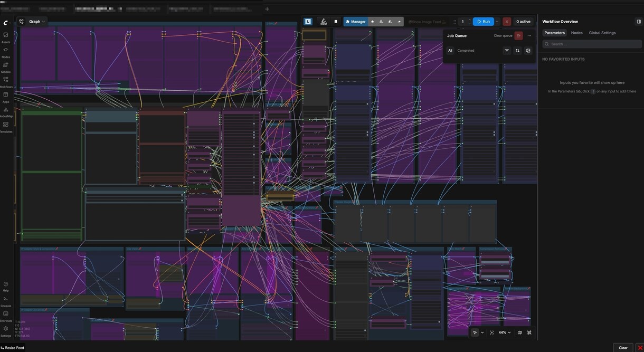Viewport: 644px width, 352px height.
Task: Click the ComfyUI logo menu
Action: tap(6, 23)
